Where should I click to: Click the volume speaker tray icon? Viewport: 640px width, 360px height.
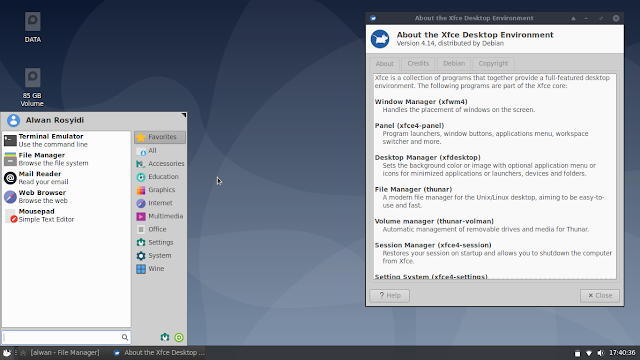(x=600, y=353)
